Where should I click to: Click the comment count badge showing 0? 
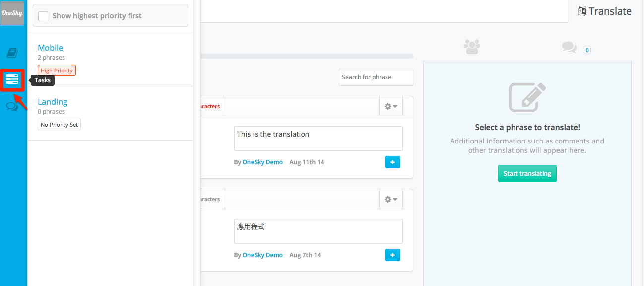tap(587, 50)
